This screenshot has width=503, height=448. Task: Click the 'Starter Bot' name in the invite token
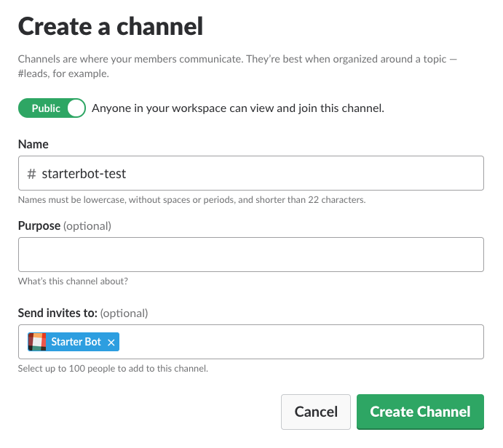click(76, 342)
